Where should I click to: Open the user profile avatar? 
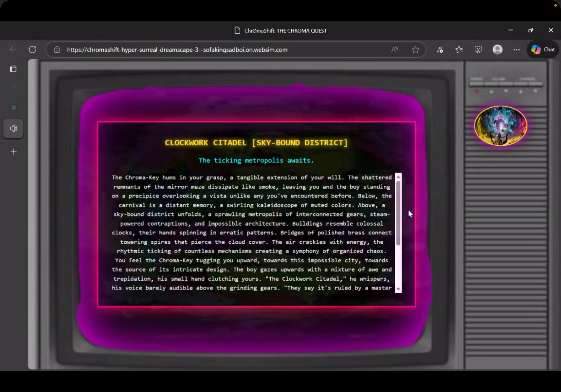498,50
